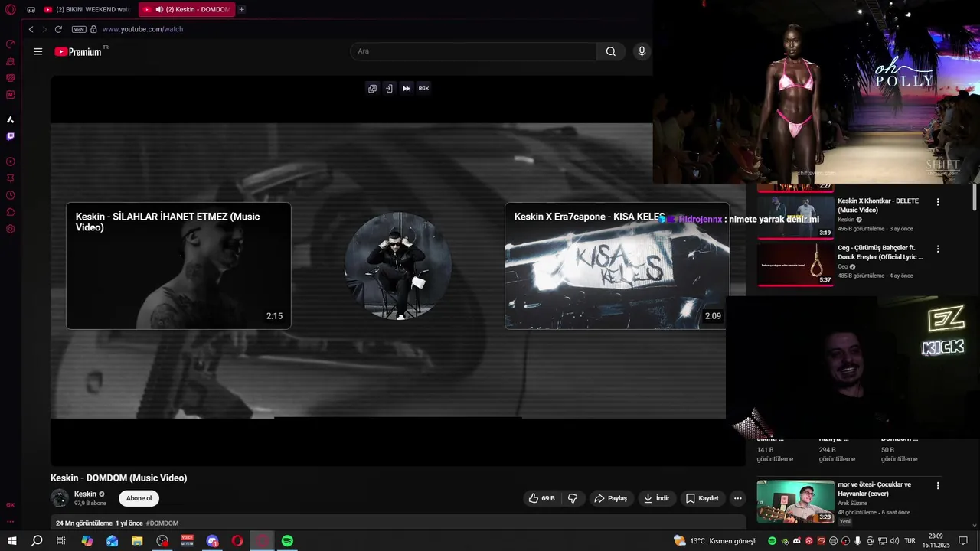Viewport: 980px width, 551px height.
Task: Open the video actions three-dots menu
Action: (737, 498)
